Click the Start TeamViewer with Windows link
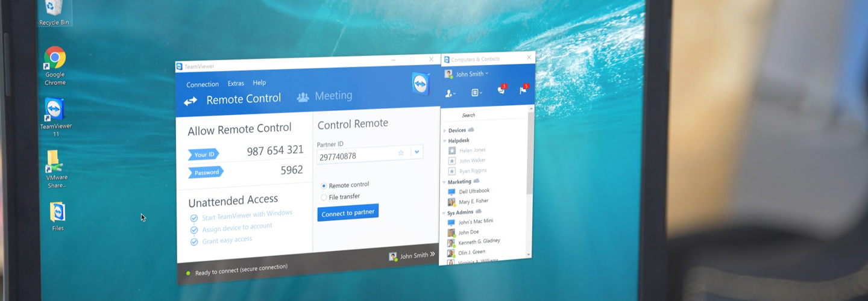This screenshot has width=868, height=301. click(247, 215)
